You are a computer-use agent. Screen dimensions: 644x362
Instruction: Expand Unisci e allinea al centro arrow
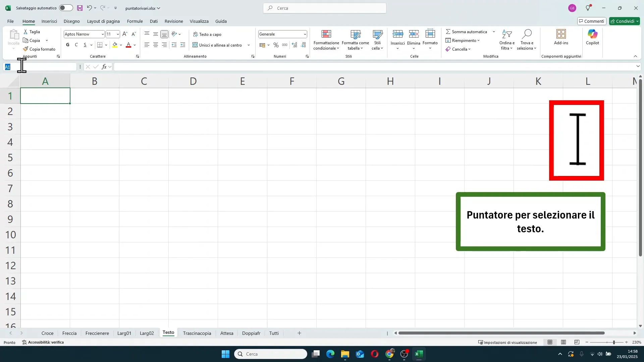249,45
